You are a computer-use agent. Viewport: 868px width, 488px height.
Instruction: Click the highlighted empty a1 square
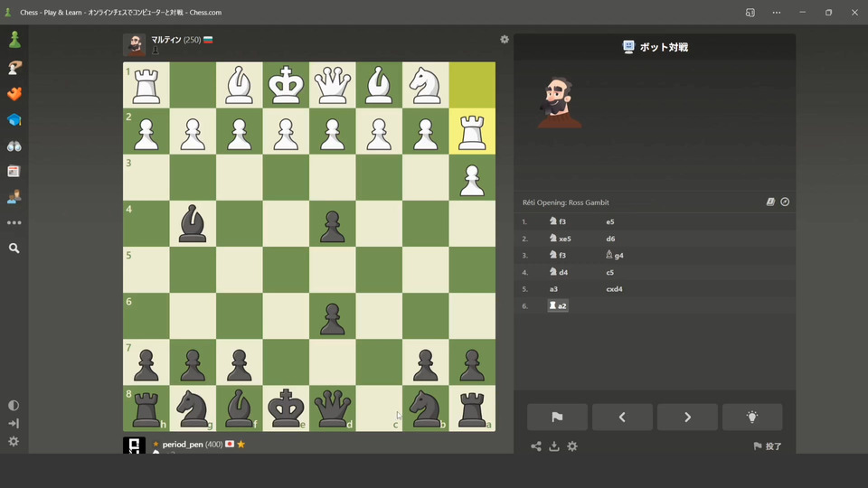point(472,85)
